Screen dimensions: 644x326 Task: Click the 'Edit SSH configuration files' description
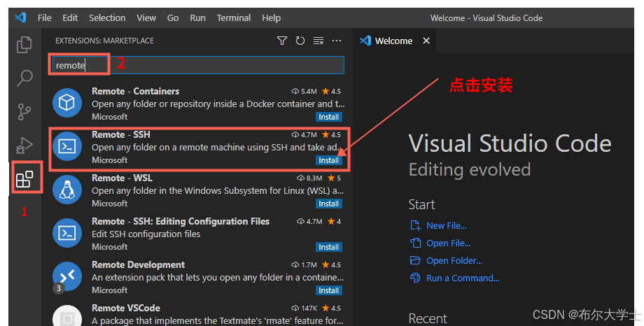point(146,234)
